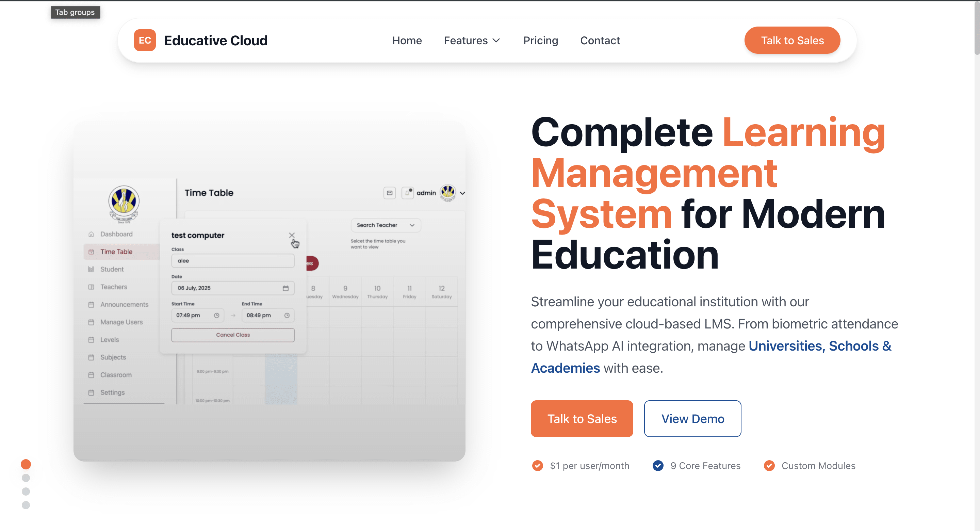Click the View Demo button
This screenshot has height=531, width=980.
(692, 419)
